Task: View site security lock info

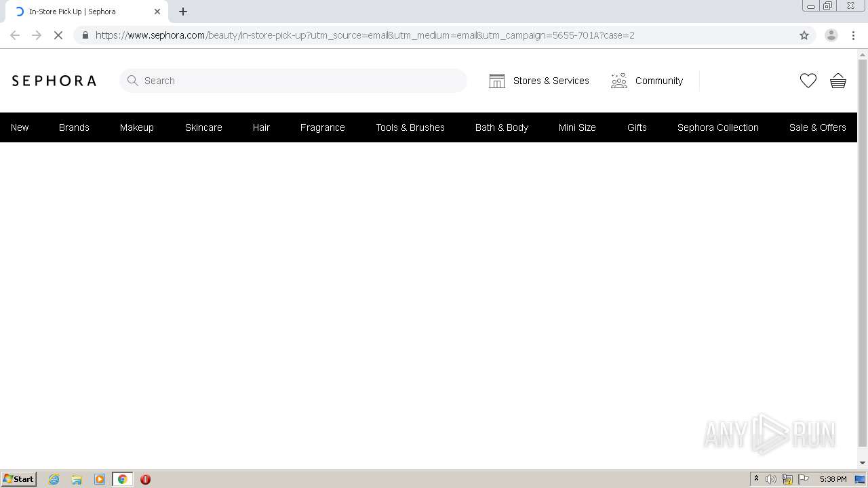Action: point(85,35)
